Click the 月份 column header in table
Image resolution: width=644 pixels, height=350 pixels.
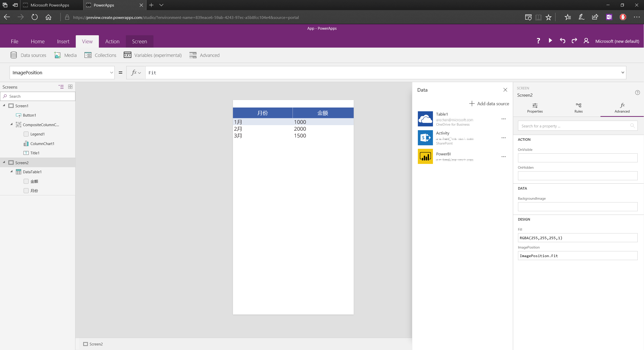263,113
